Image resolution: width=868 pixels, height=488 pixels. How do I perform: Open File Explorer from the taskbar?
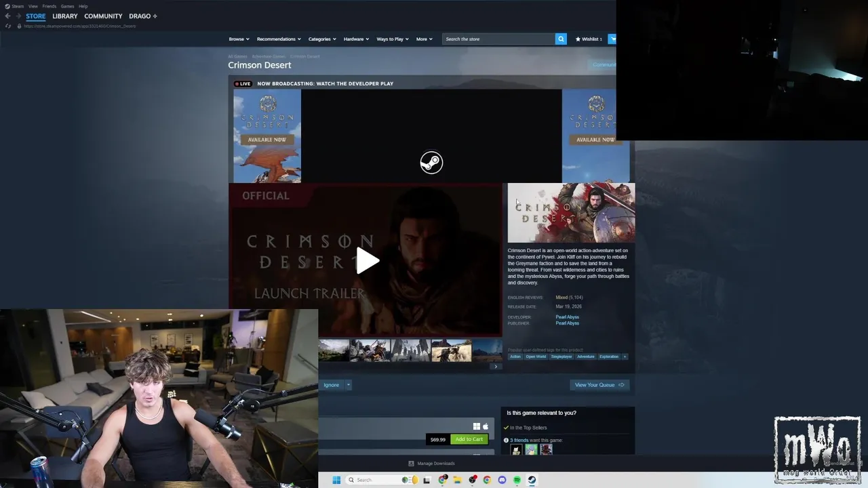point(458,480)
